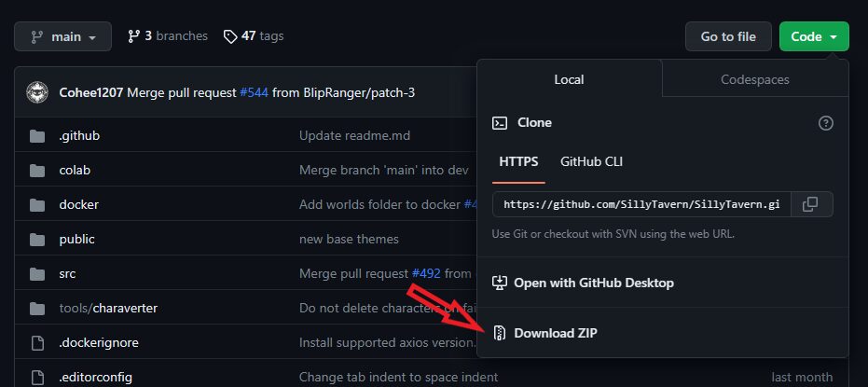Click the git branch icon in main button
This screenshot has height=387, width=868.
36,37
